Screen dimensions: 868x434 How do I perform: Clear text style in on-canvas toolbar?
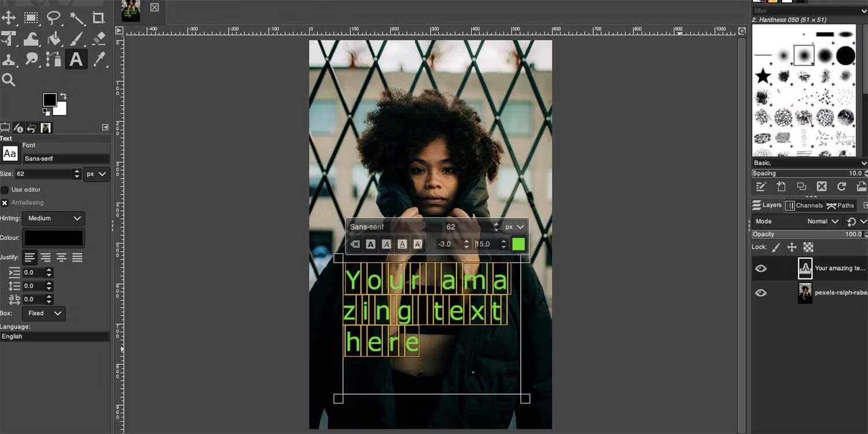(355, 244)
